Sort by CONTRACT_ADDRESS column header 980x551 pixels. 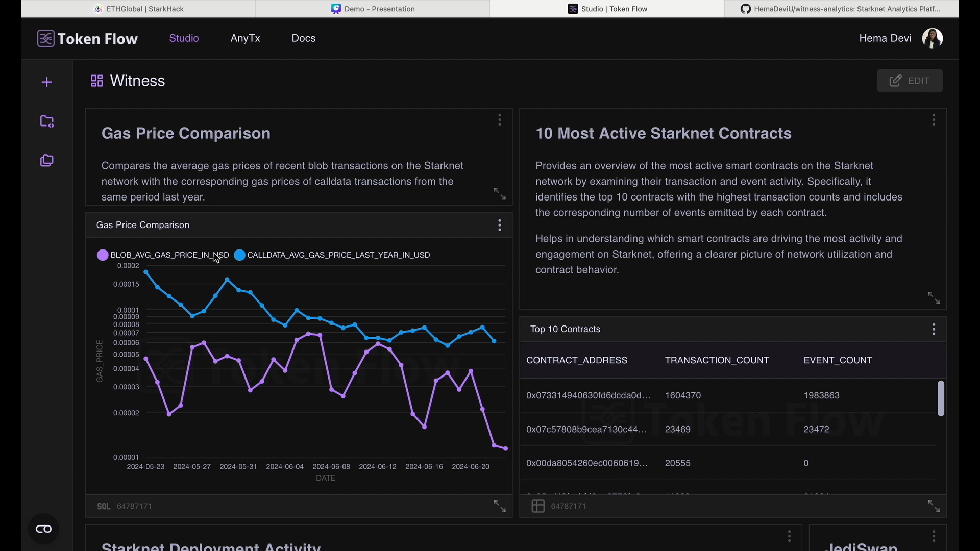pyautogui.click(x=577, y=360)
